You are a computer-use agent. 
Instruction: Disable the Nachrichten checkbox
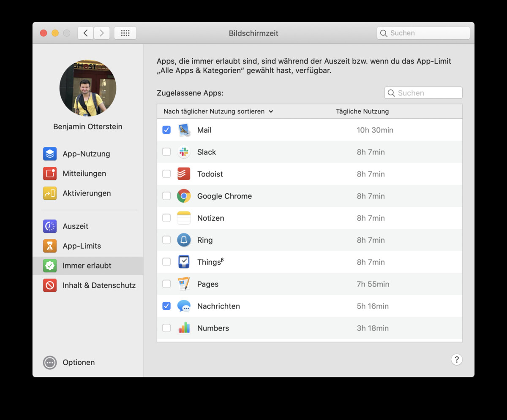[166, 306]
